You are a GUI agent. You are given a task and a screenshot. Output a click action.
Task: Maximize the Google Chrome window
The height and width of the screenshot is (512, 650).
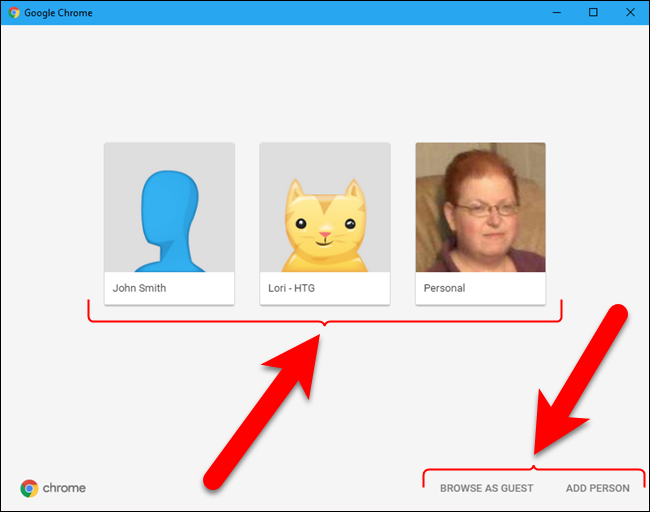pyautogui.click(x=593, y=12)
